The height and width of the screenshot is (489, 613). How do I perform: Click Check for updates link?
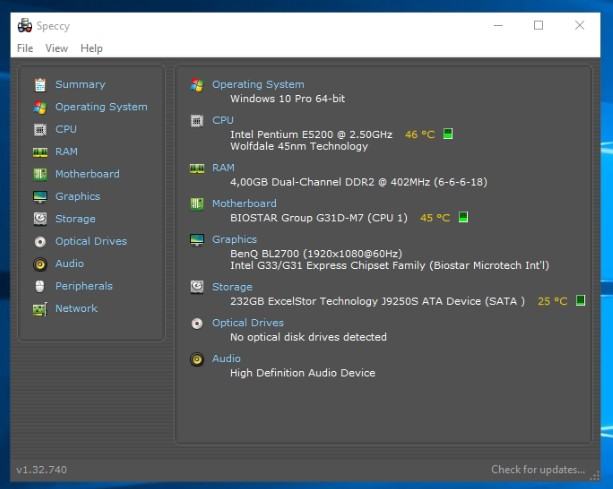[x=538, y=470]
